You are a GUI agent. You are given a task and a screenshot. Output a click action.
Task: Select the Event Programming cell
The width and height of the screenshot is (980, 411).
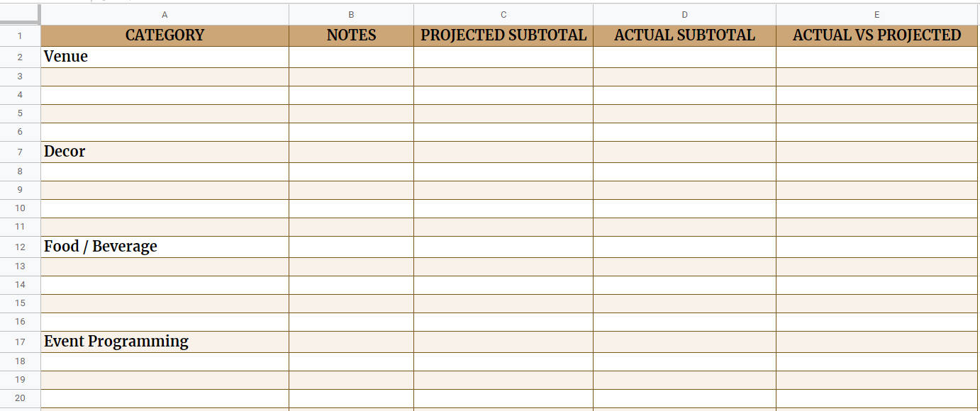pos(165,341)
